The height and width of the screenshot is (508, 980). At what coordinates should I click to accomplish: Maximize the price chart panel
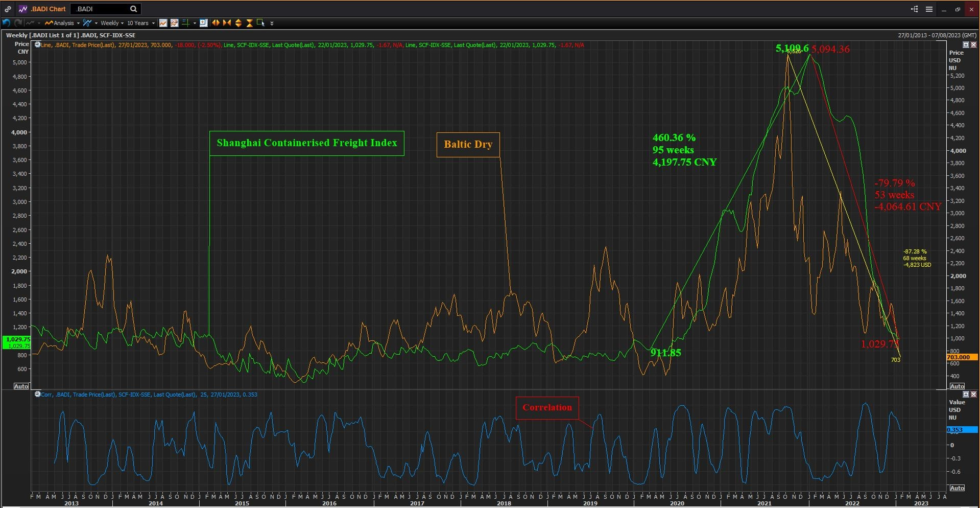(x=966, y=45)
